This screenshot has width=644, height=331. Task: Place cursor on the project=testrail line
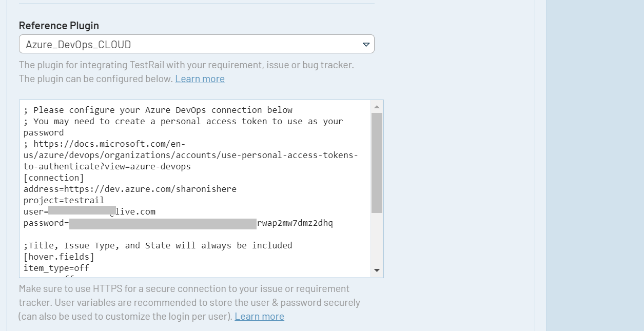pos(64,200)
